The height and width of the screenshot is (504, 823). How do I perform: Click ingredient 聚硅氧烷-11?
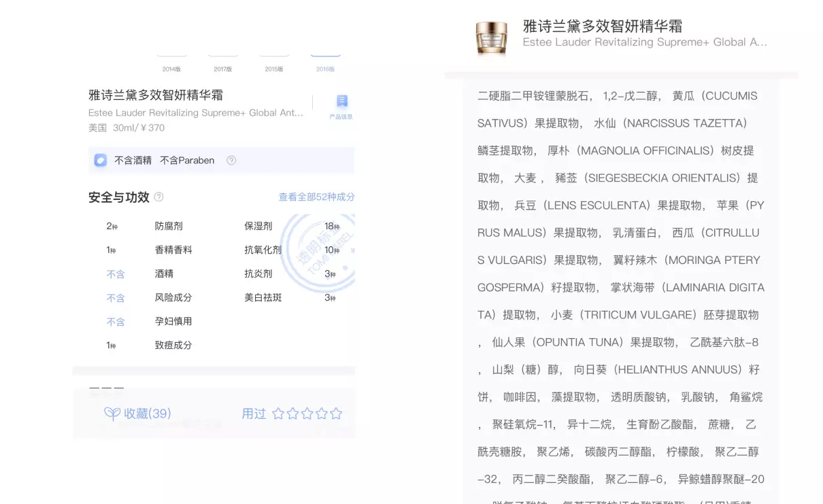[x=523, y=424]
